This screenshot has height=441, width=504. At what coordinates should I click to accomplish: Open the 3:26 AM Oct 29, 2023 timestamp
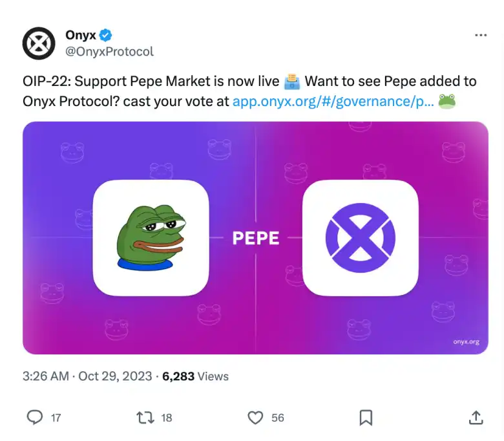87,376
